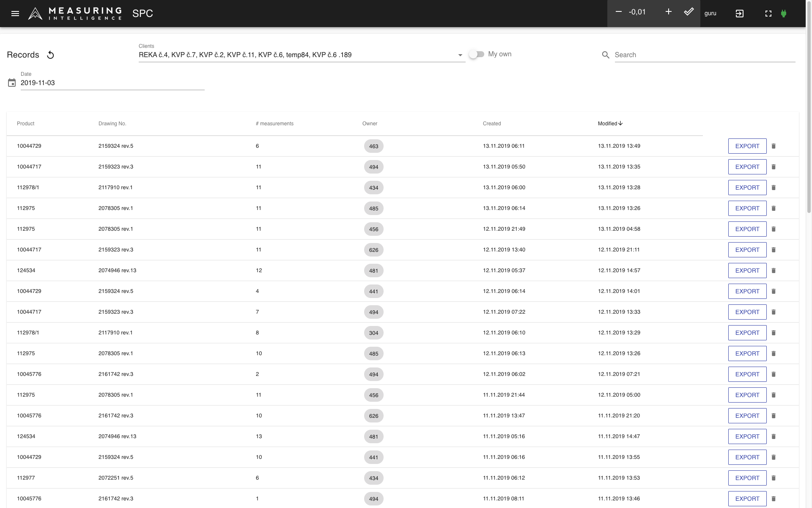This screenshot has width=812, height=508.
Task: Click the Records menu tab
Action: click(x=22, y=54)
